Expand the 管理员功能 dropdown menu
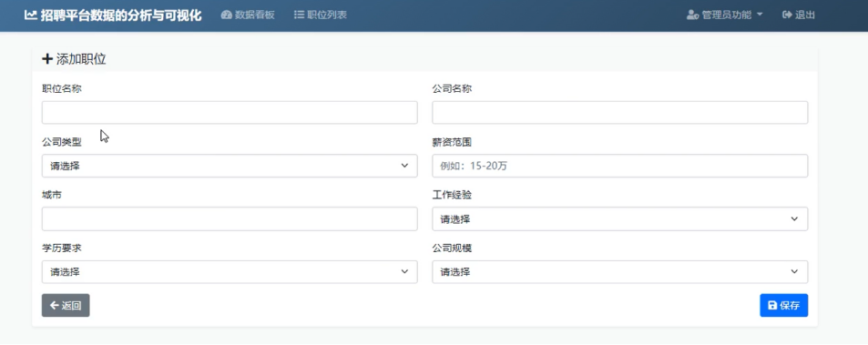 (725, 15)
